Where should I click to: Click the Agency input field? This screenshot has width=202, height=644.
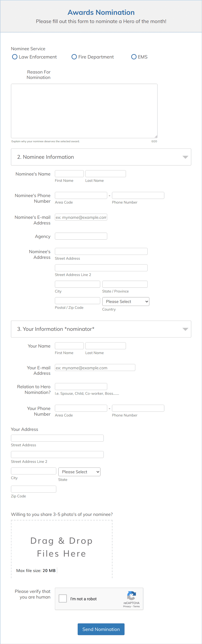click(x=81, y=236)
